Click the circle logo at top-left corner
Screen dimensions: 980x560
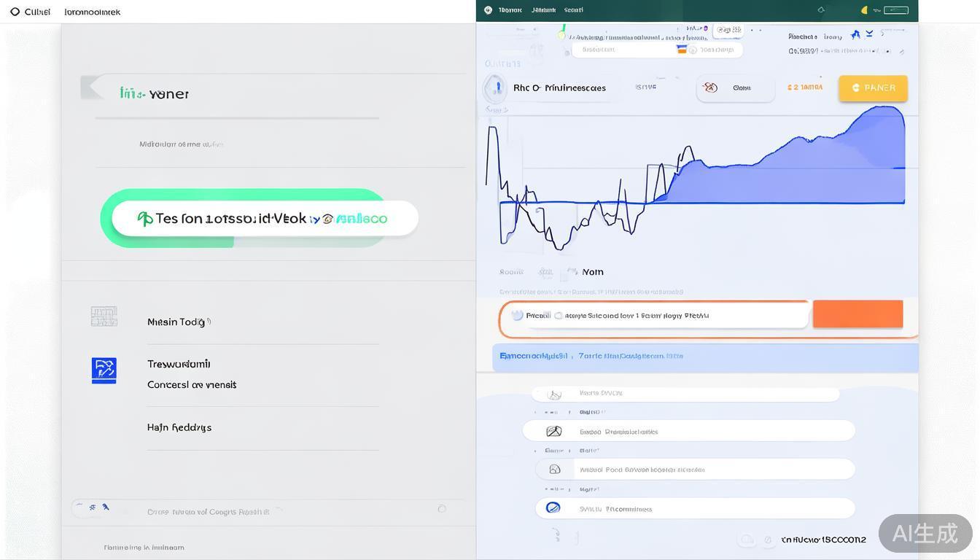[15, 12]
